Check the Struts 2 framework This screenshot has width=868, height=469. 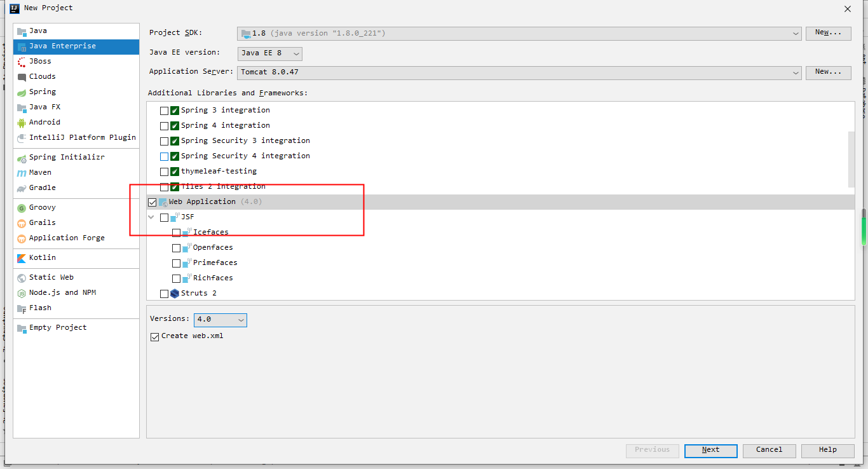point(164,293)
